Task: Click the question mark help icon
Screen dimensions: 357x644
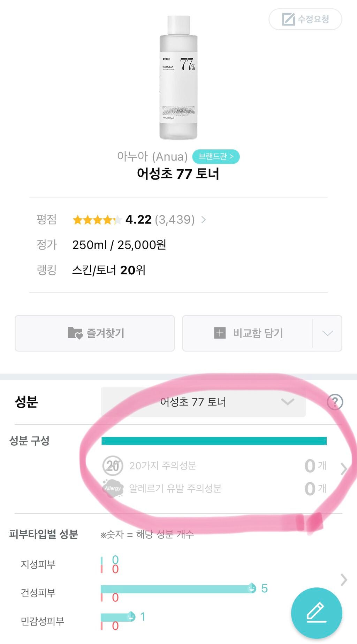Action: click(x=335, y=402)
